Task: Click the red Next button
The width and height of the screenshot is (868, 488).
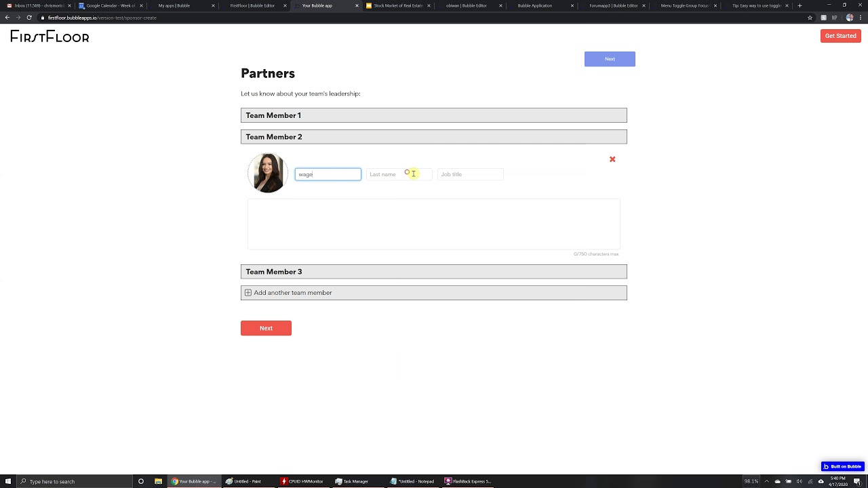Action: (x=266, y=328)
